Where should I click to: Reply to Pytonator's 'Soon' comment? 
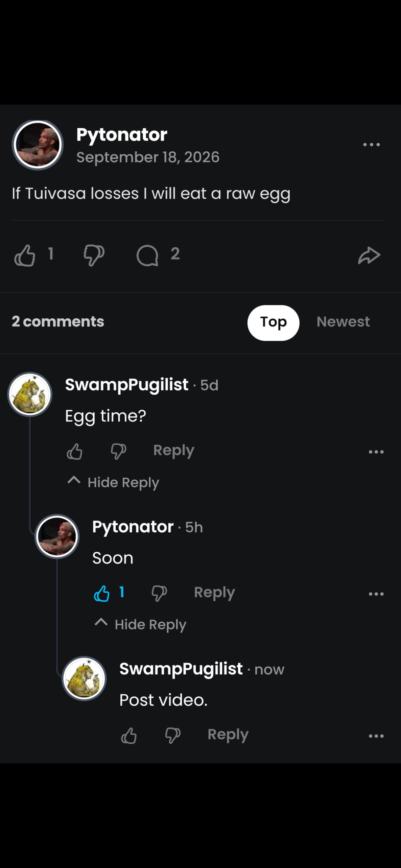point(214,593)
